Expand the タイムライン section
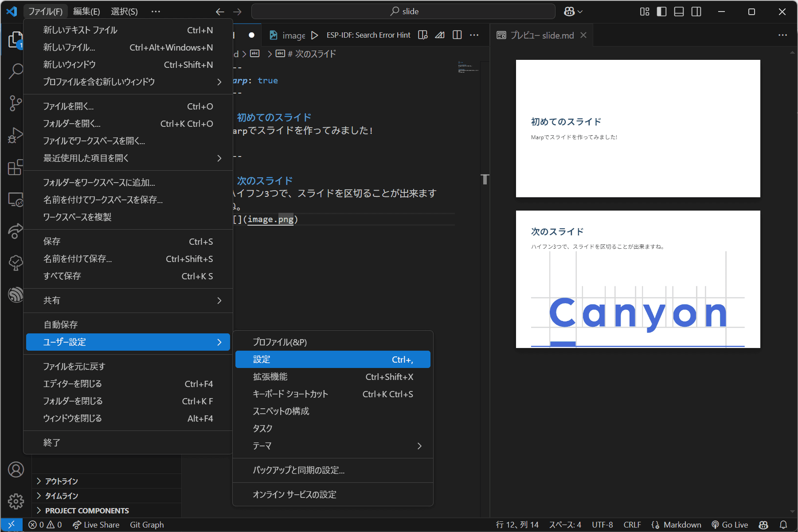The image size is (798, 532). pyautogui.click(x=61, y=496)
